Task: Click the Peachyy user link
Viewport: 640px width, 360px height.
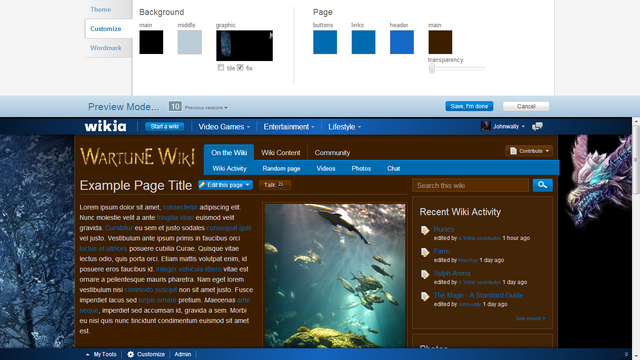Action: click(x=468, y=260)
